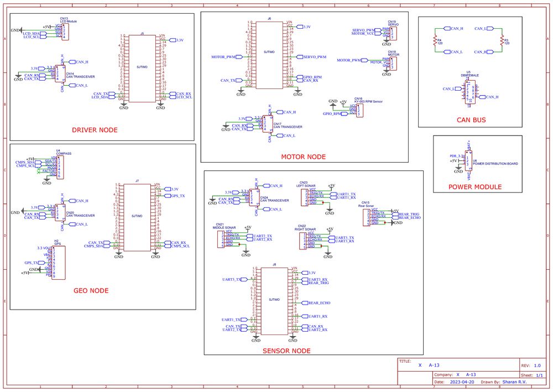This screenshot has width=553, height=392.
Task: Click the CAN BUS section title
Action: tap(471, 120)
